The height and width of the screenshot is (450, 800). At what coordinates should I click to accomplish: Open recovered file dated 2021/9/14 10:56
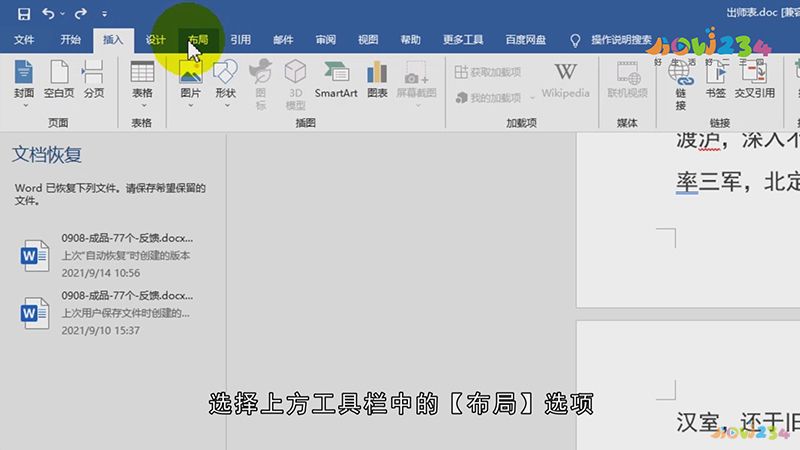[107, 255]
